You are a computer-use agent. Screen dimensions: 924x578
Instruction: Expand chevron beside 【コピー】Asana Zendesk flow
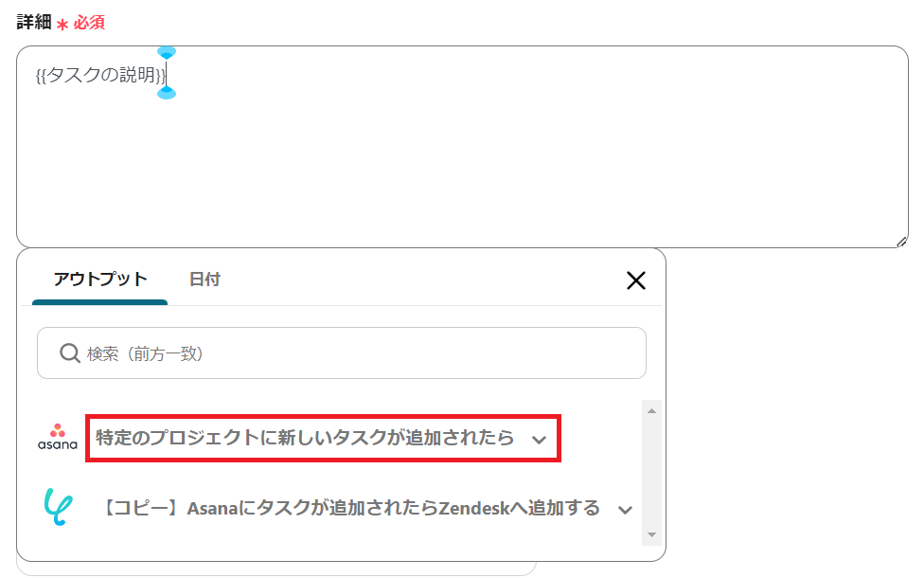point(625,510)
